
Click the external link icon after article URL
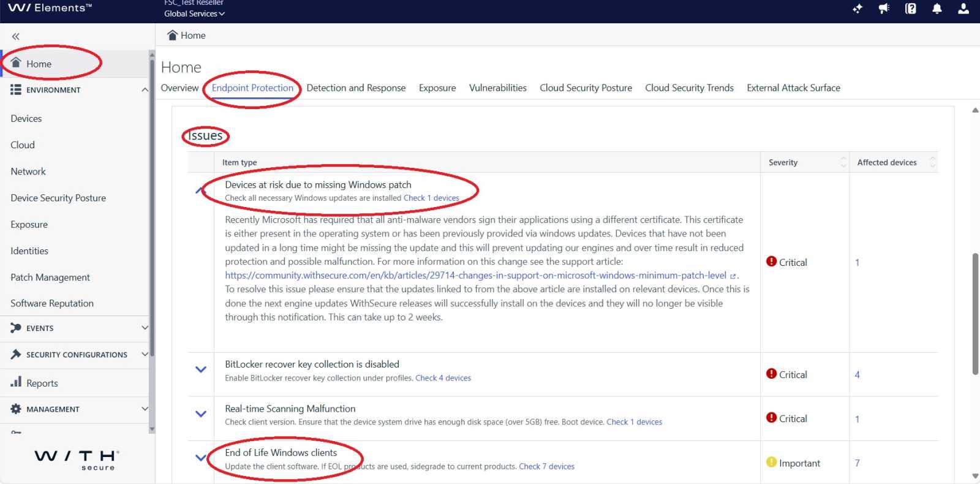(x=733, y=276)
